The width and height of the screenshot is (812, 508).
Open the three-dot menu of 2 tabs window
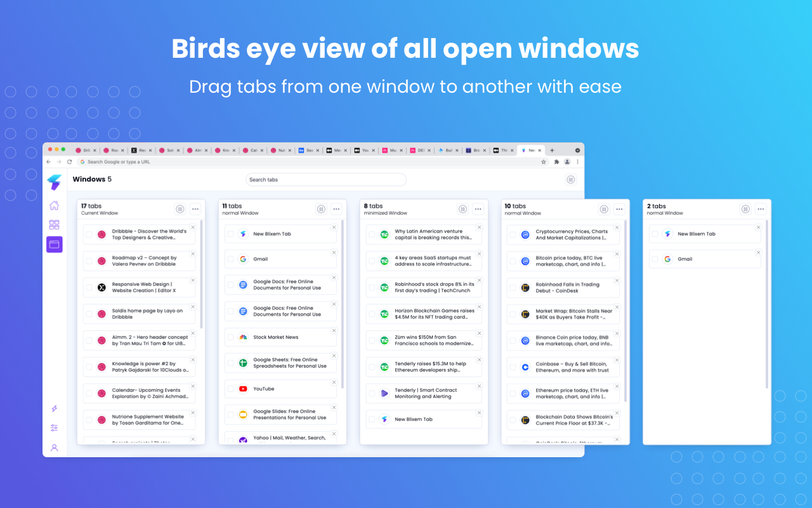point(761,209)
